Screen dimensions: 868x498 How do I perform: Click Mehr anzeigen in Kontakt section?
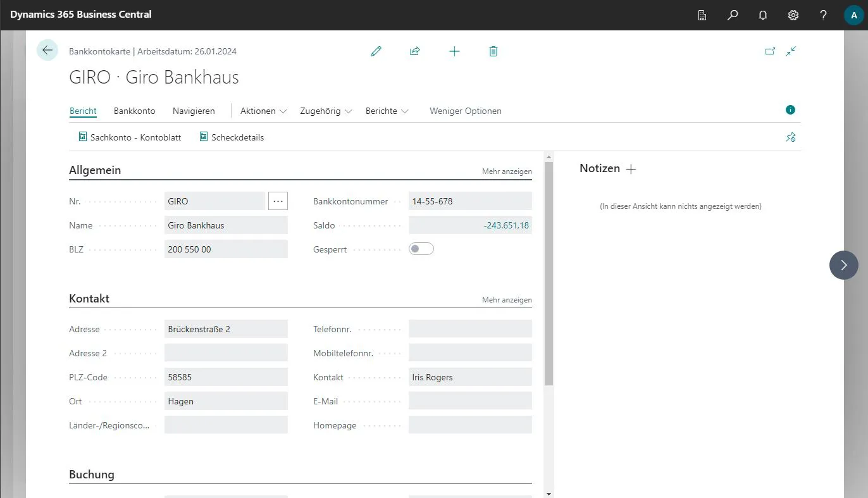click(x=507, y=300)
